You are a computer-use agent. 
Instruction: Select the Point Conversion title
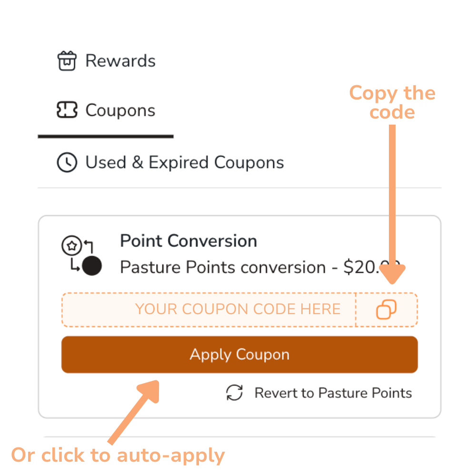[x=188, y=241]
